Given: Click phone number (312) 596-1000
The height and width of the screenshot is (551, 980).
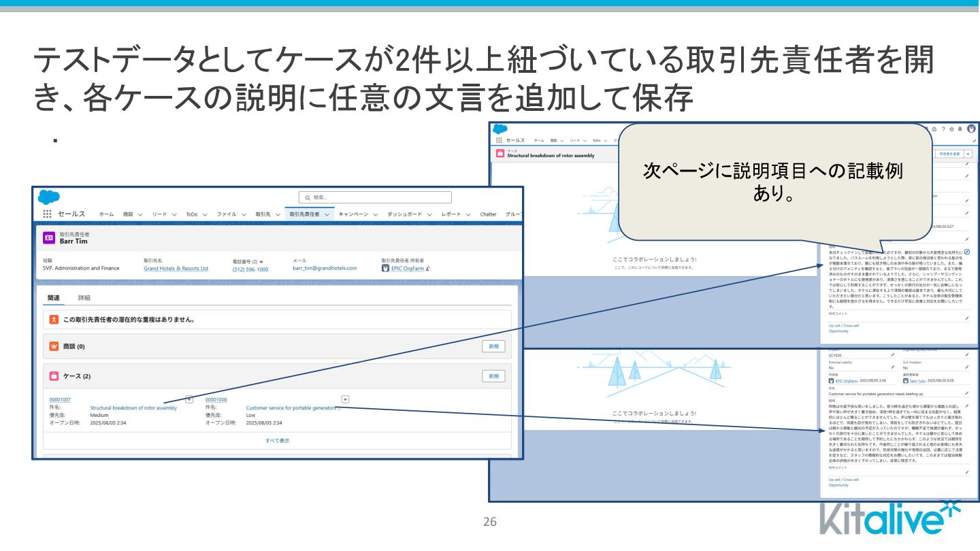Looking at the screenshot, I should (250, 269).
